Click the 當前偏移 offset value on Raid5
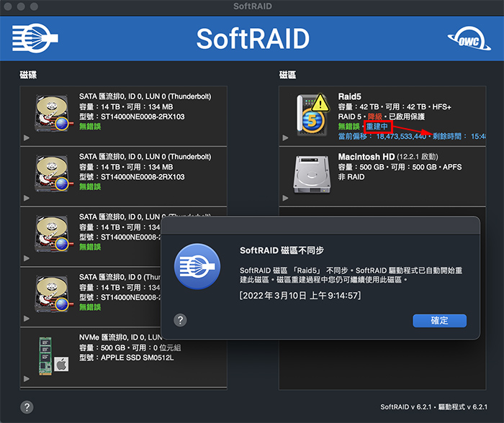This screenshot has width=504, height=423. pyautogui.click(x=401, y=137)
